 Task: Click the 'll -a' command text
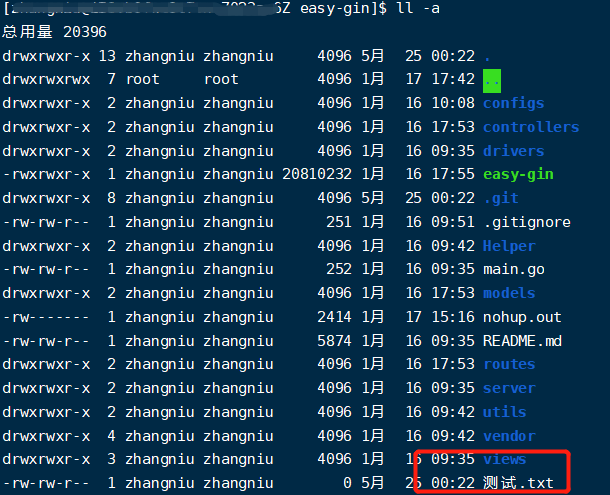(x=420, y=9)
